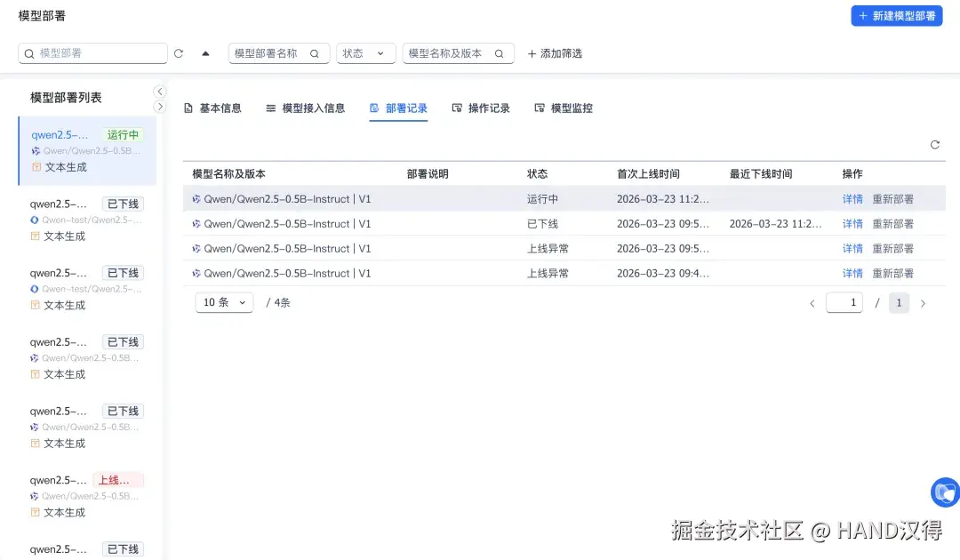
Task: Refresh the list via the toolbar reload icon
Action: [179, 53]
